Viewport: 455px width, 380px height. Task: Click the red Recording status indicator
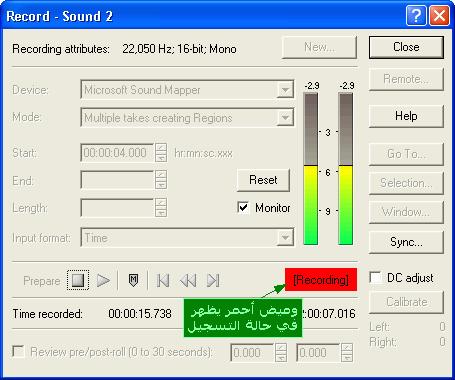pos(321,280)
